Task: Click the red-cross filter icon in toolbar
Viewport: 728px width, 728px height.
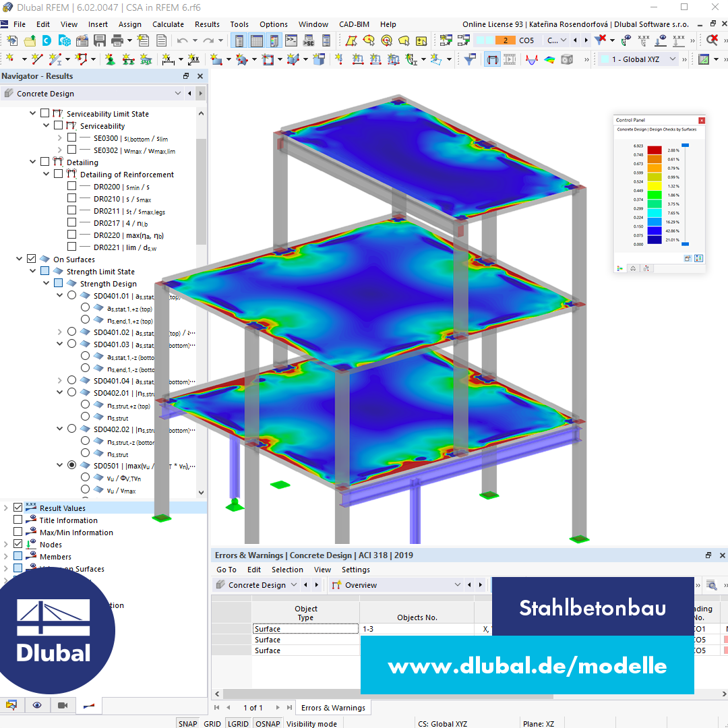Action: (x=601, y=40)
